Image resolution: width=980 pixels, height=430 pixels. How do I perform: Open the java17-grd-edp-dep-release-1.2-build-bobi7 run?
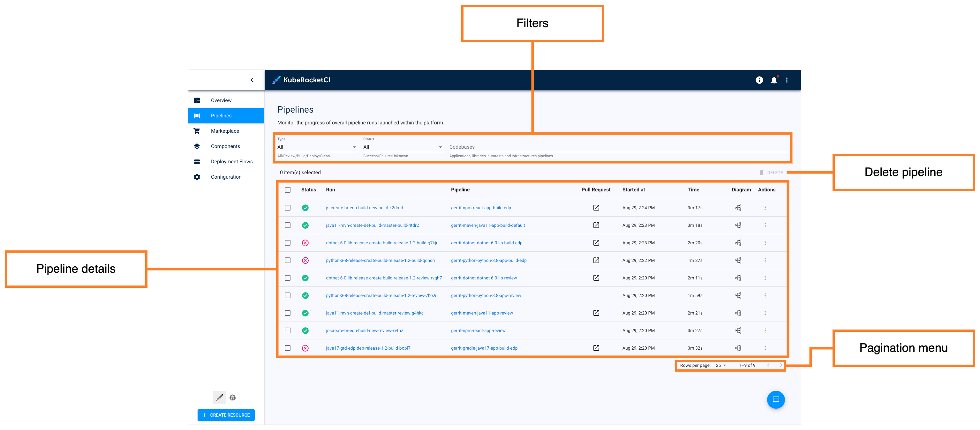(x=368, y=348)
